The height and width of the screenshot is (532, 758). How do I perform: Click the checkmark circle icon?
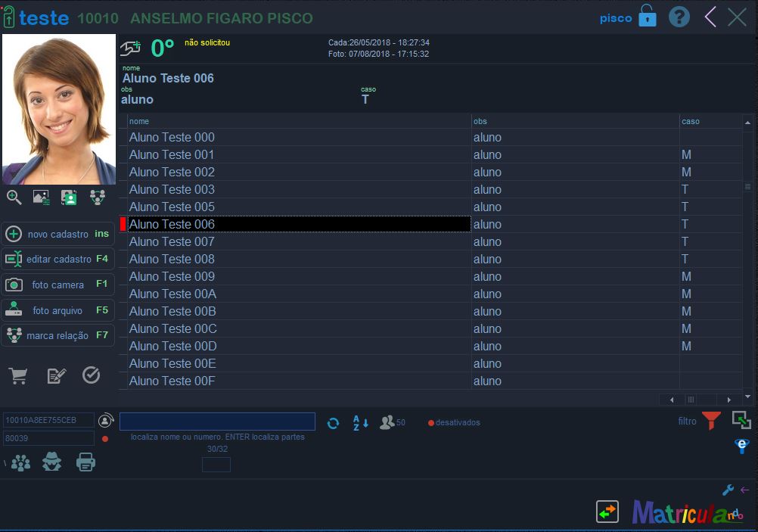tap(91, 375)
